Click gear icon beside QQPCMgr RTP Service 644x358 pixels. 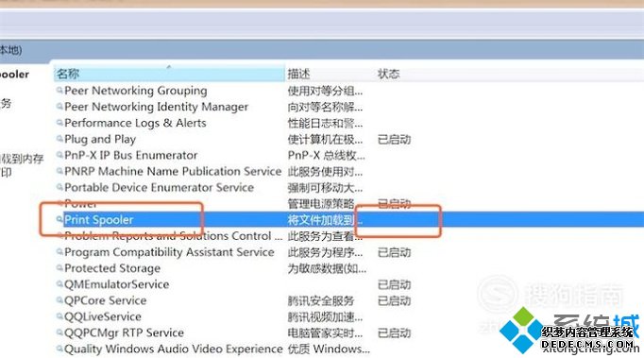click(x=59, y=332)
